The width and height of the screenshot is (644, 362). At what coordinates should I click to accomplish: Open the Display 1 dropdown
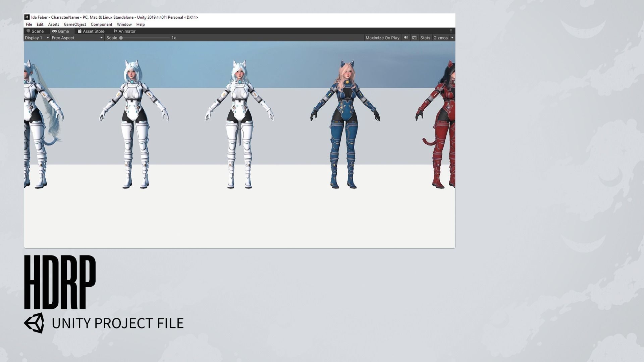(x=37, y=38)
